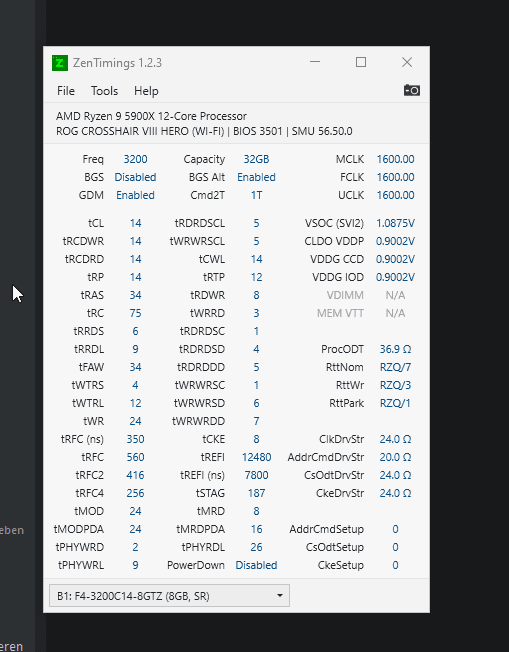Image resolution: width=509 pixels, height=652 pixels.
Task: Click the tWRWRDD value 7
Action: 256,421
